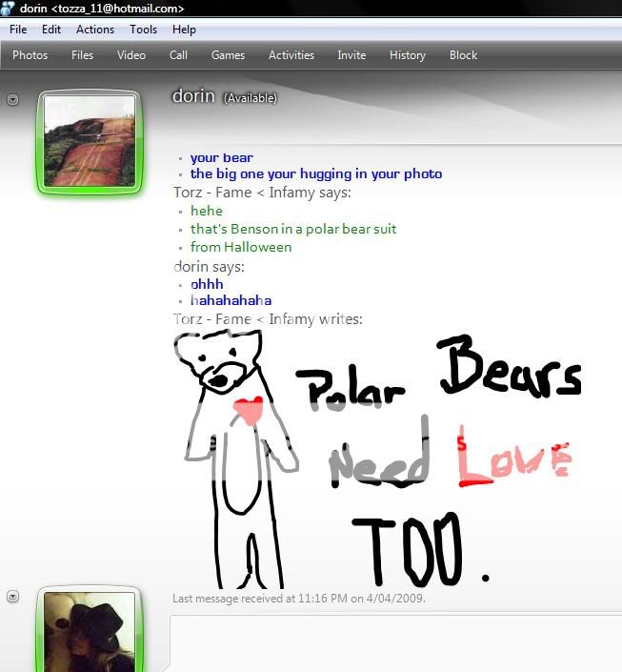Block this contact using the Block button
This screenshot has height=672, width=622.
pyautogui.click(x=464, y=55)
